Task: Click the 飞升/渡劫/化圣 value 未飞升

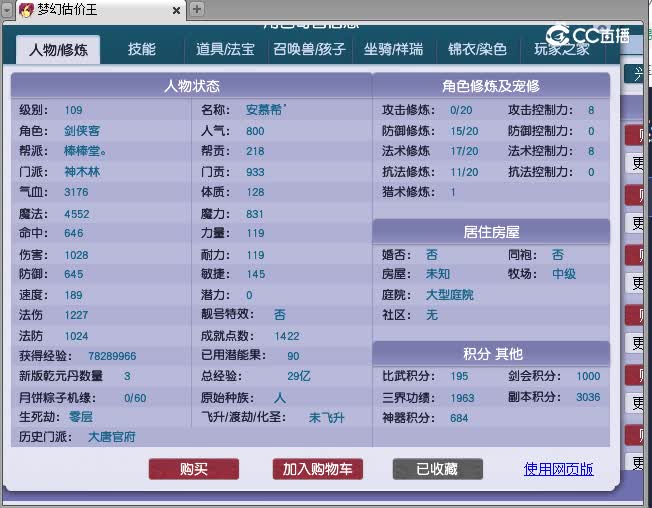Action: (327, 417)
